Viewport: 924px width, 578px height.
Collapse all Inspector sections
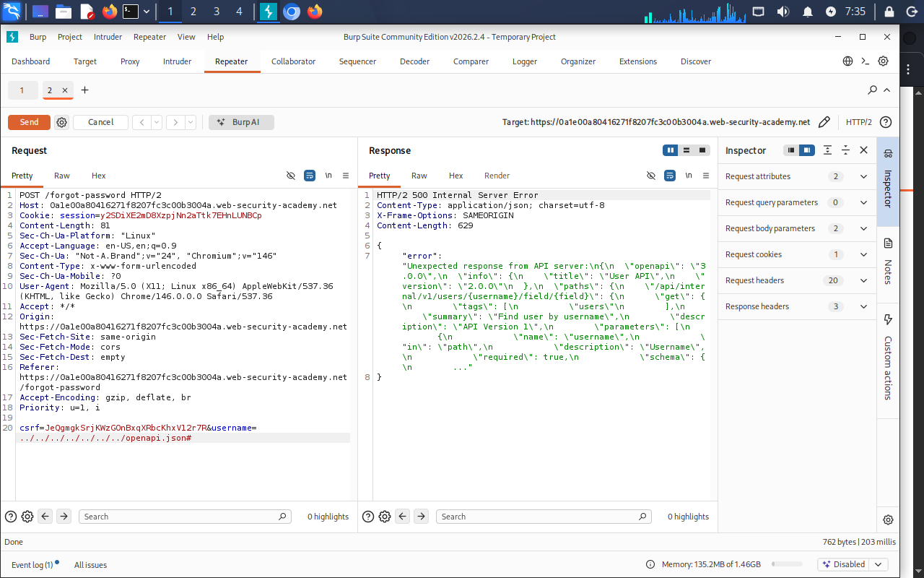click(x=845, y=150)
